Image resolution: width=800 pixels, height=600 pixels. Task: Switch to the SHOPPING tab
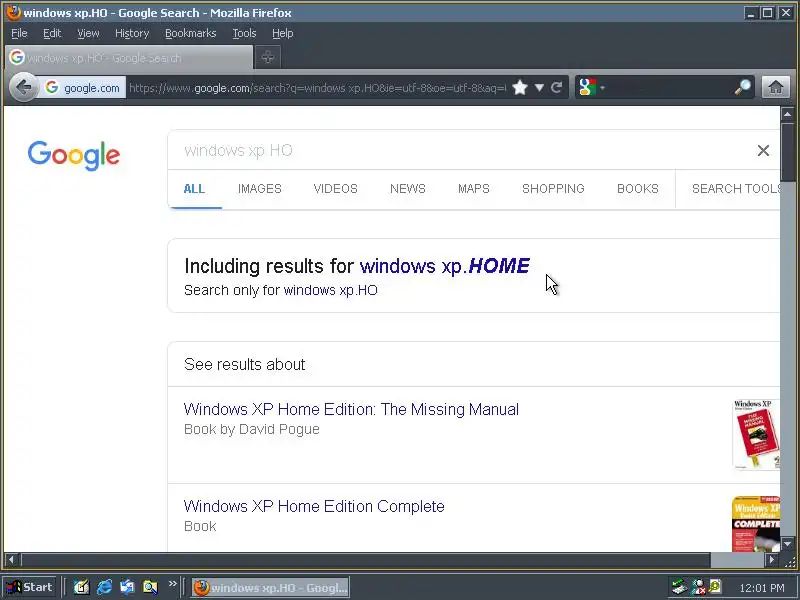(x=553, y=189)
